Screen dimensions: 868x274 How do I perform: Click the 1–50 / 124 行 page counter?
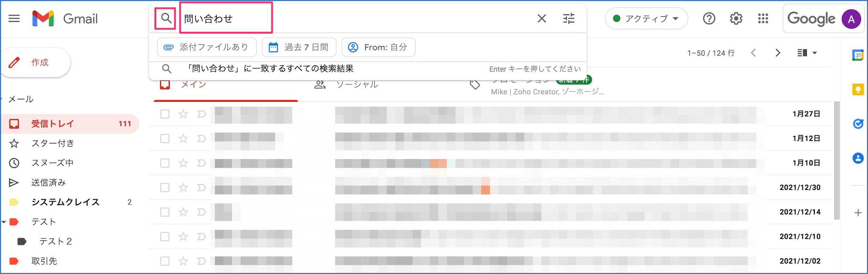(711, 53)
